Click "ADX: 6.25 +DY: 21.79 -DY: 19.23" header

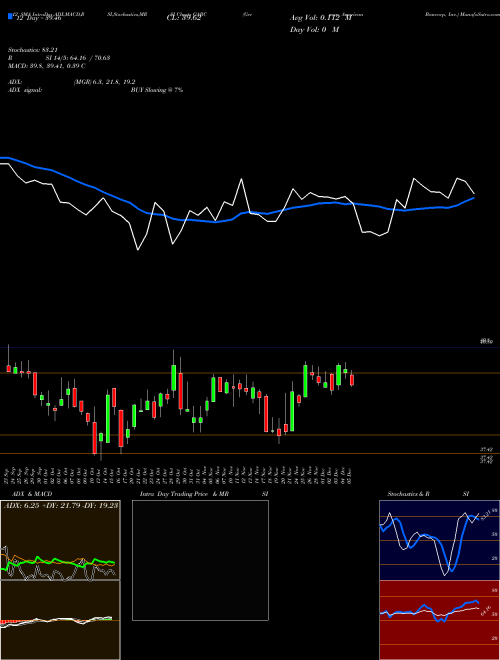tap(61, 506)
